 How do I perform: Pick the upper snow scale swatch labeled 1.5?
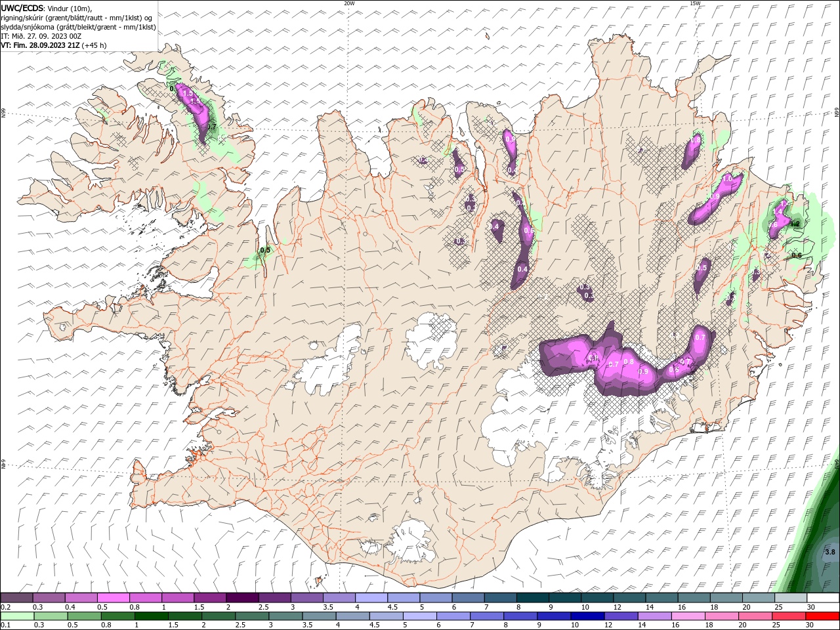210,598
